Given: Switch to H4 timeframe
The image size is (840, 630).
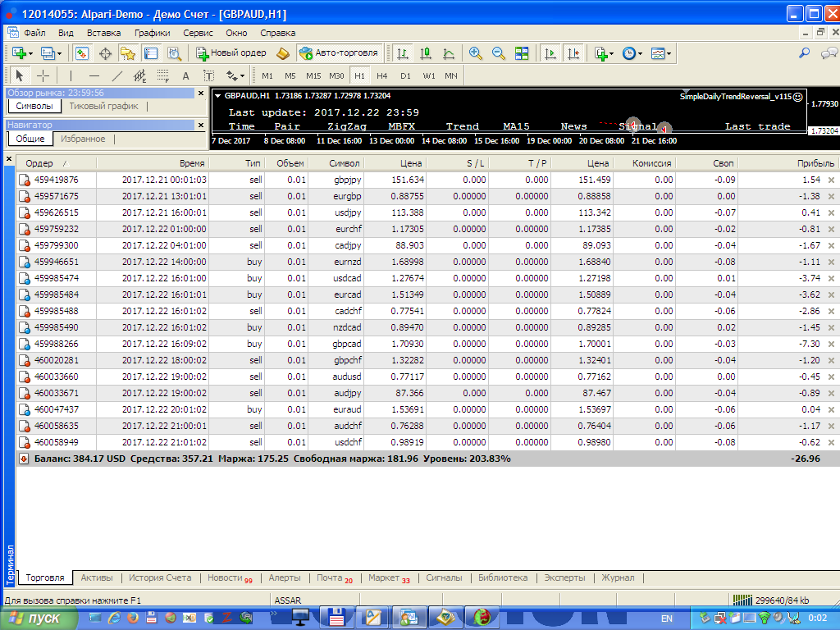Looking at the screenshot, I should (x=382, y=75).
